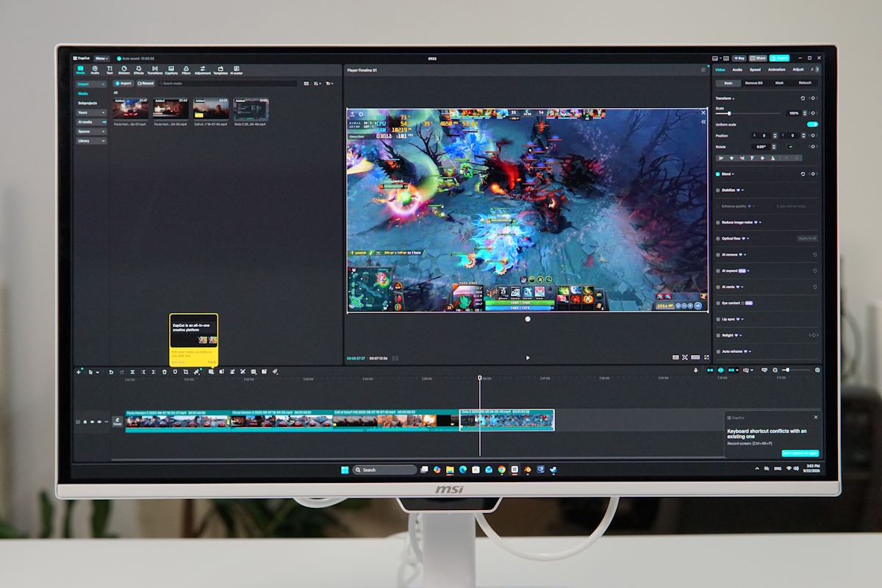
Task: Open the media filter dropdown
Action: coord(329,83)
